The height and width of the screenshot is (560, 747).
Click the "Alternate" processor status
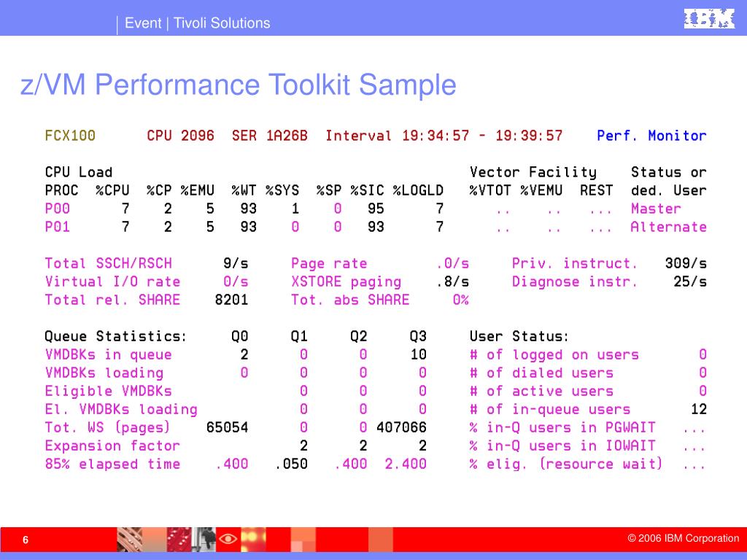coord(668,227)
